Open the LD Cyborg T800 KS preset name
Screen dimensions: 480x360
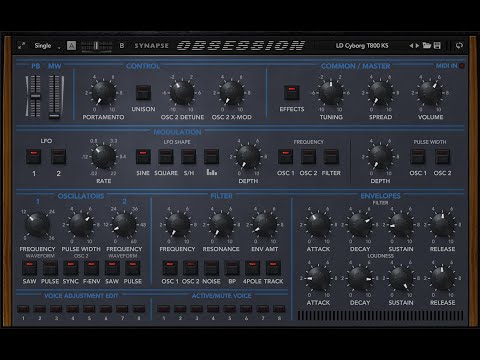coord(362,46)
